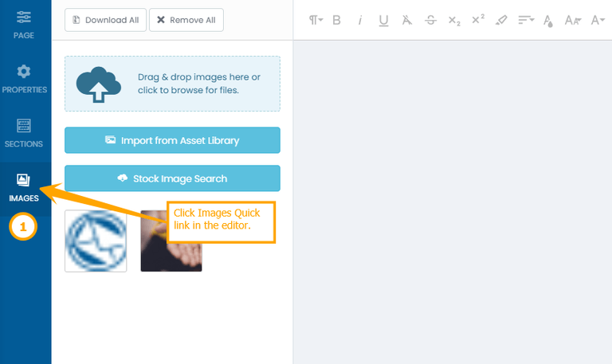Open the Page settings sidebar item
This screenshot has height=364, width=612.
24,25
